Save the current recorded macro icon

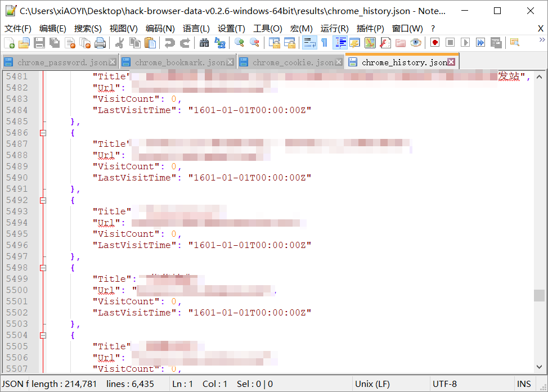tap(496, 43)
